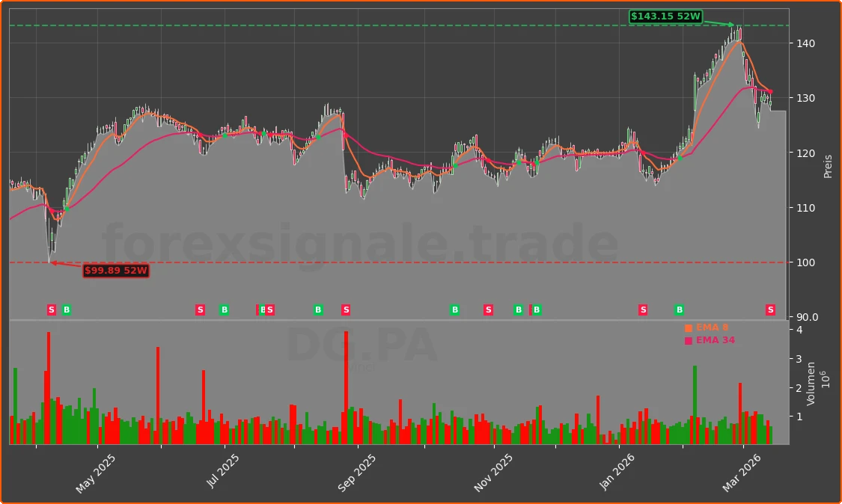The image size is (842, 504).
Task: Click the green B buy marker near May 2025
Action: click(65, 309)
